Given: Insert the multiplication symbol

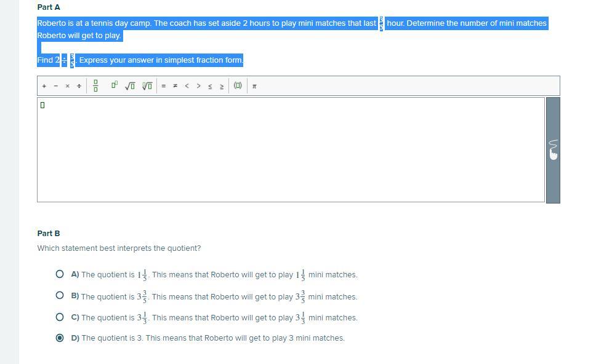Looking at the screenshot, I should (68, 86).
